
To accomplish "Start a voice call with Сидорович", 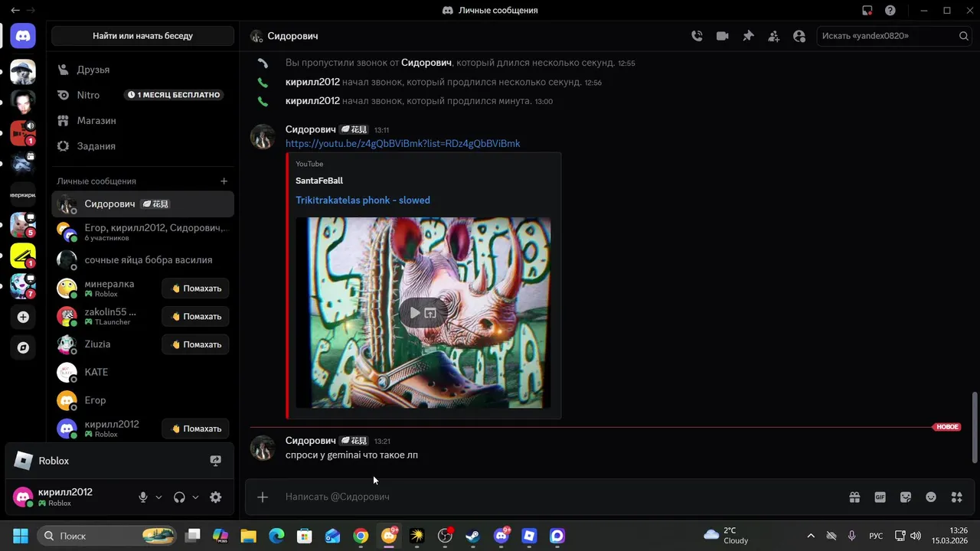I will pyautogui.click(x=697, y=36).
